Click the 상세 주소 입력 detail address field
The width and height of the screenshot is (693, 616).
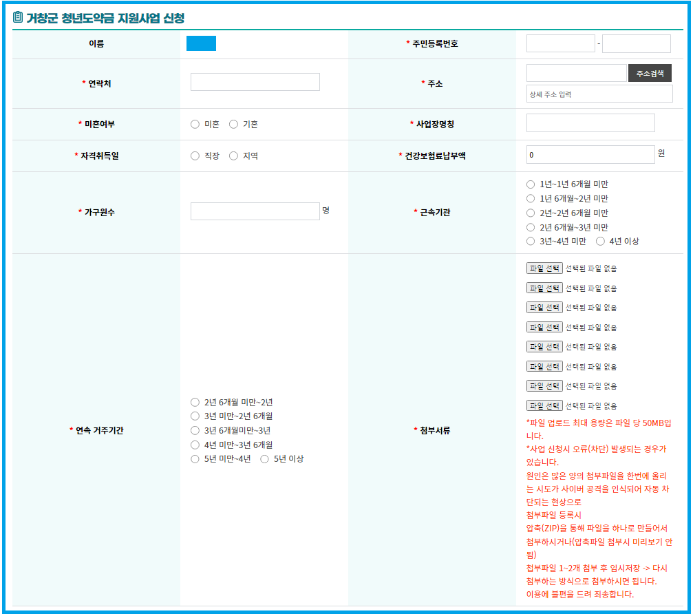599,94
